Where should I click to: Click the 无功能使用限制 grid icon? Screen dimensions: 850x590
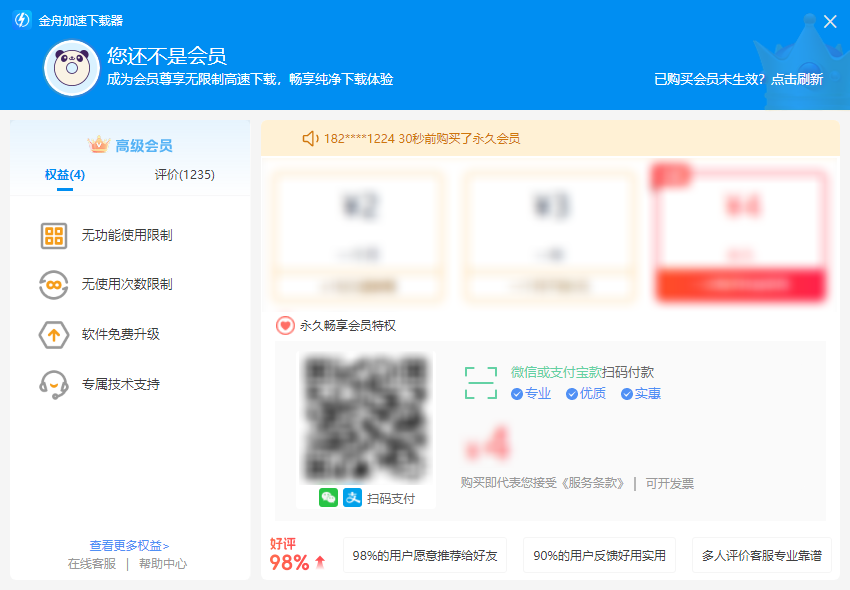tap(54, 235)
